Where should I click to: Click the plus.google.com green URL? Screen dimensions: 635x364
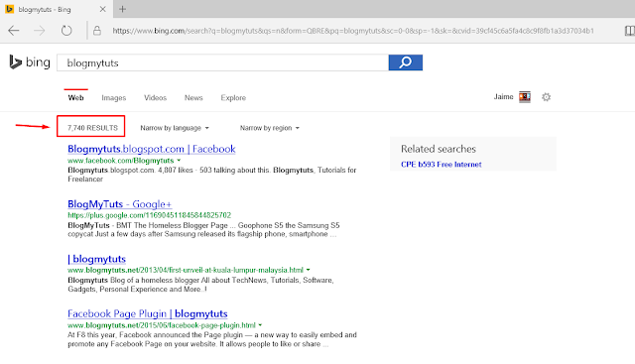click(150, 215)
